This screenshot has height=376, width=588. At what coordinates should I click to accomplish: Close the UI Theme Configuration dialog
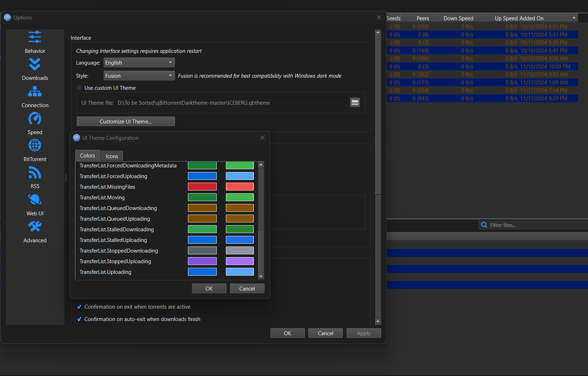(262, 138)
